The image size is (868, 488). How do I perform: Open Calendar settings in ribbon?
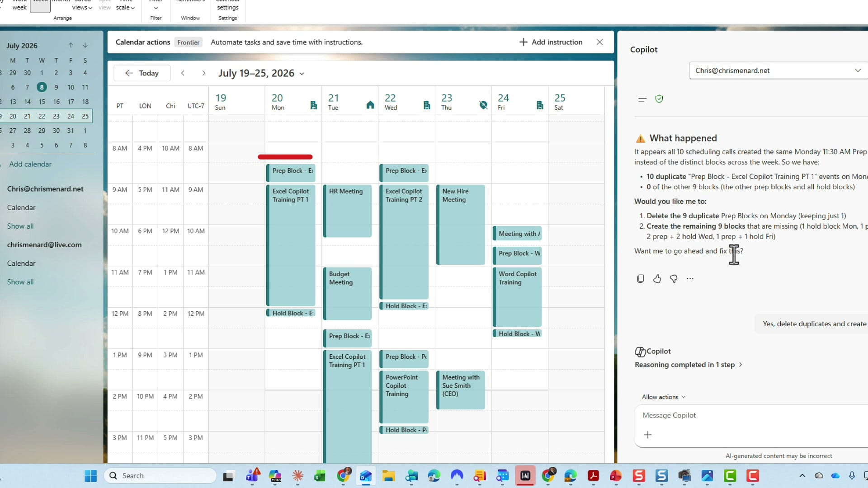click(227, 5)
